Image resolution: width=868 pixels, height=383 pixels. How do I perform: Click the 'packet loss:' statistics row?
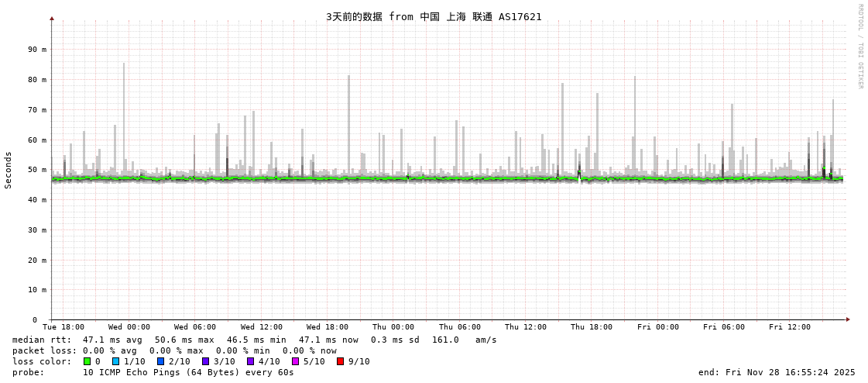[x=174, y=350]
